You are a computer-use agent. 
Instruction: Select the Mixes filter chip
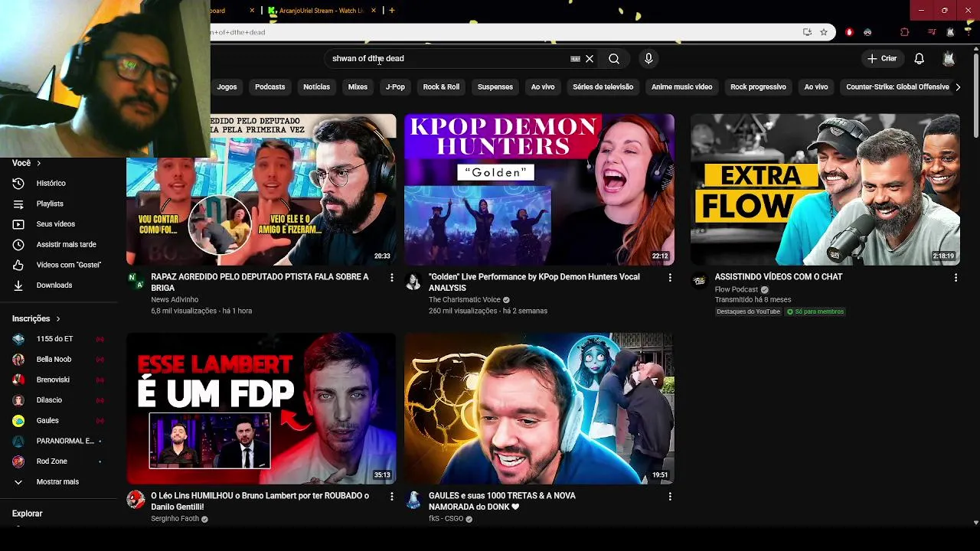[x=358, y=87]
